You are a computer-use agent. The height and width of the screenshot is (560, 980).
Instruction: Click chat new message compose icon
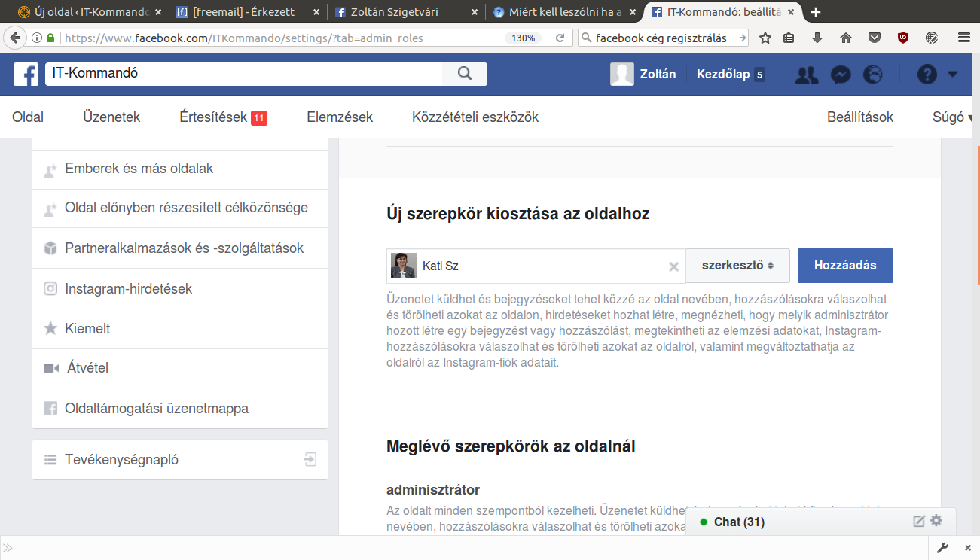[x=919, y=521]
